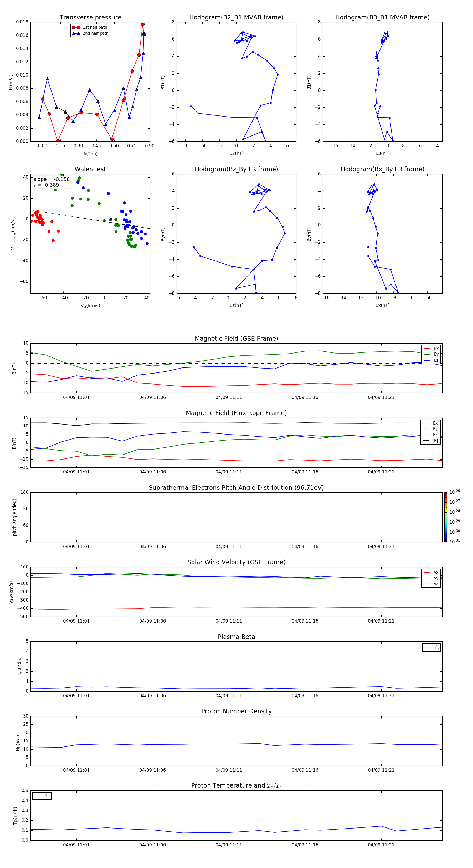Image resolution: width=473 pixels, height=868 pixels.
Task: Click the 'Magnetic Field (Flux Rope Frame)' title
Action: click(x=236, y=413)
